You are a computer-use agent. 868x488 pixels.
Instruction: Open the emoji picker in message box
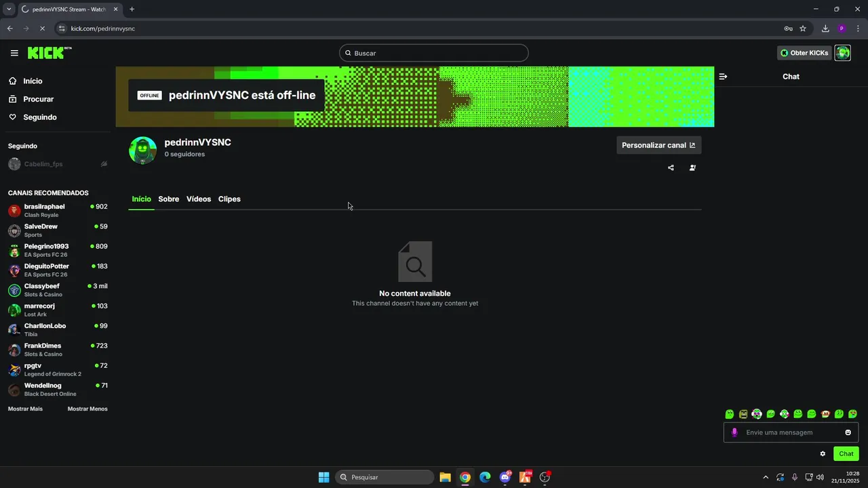(848, 432)
